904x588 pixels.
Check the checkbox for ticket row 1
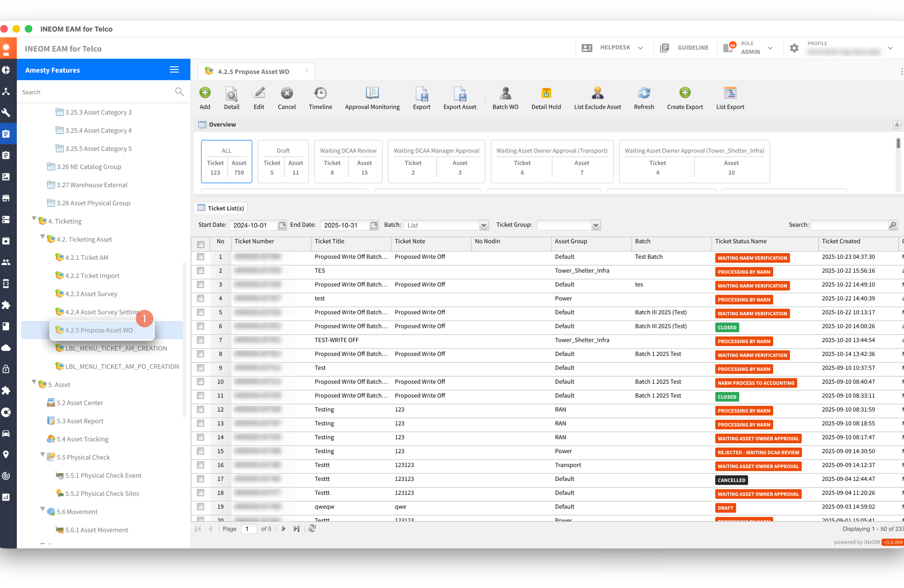click(201, 257)
